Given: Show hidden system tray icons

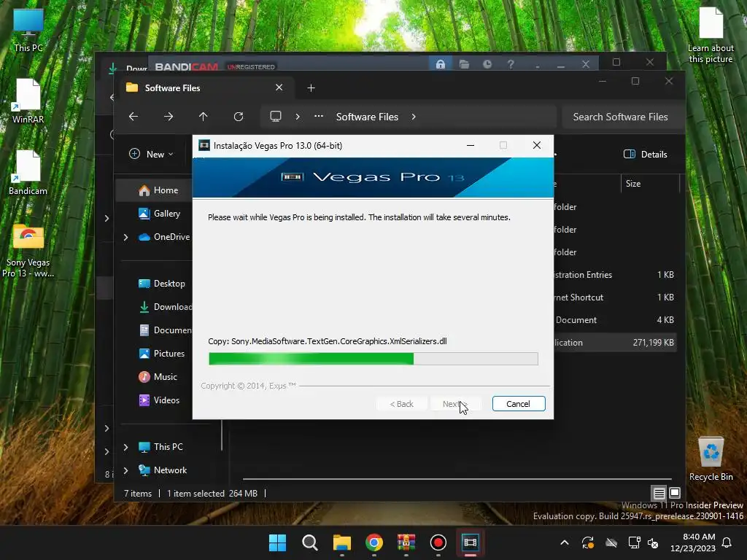Looking at the screenshot, I should pos(565,542).
